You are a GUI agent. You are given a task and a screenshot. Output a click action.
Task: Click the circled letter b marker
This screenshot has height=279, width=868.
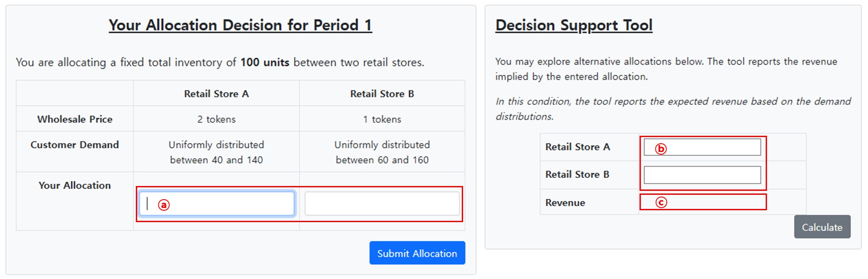(x=660, y=149)
